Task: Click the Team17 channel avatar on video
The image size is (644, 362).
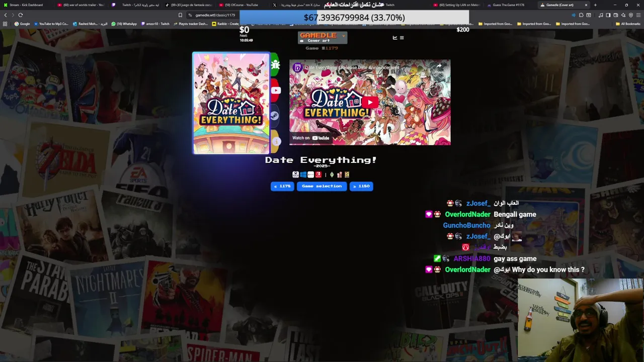Action: [x=297, y=67]
